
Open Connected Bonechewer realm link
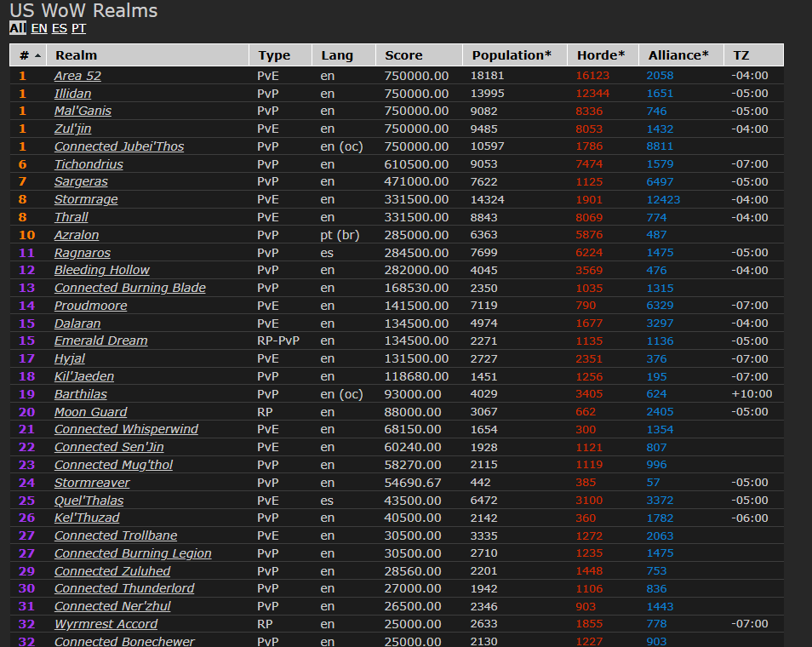(125, 641)
